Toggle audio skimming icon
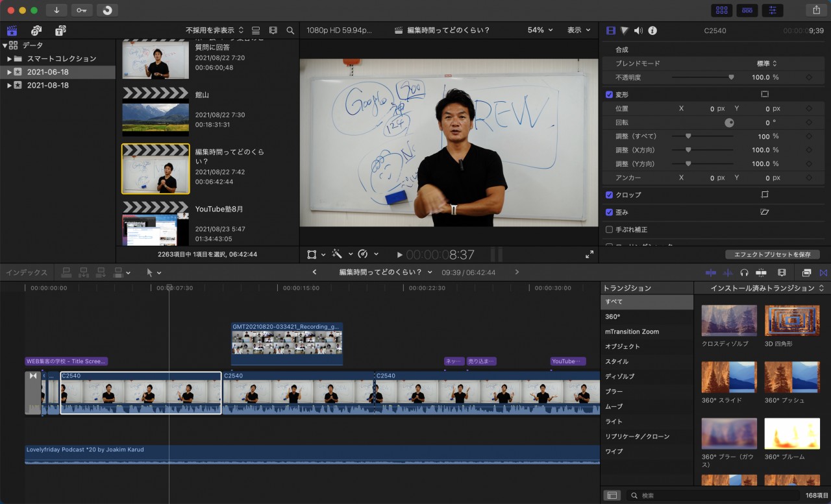Image resolution: width=831 pixels, height=504 pixels. click(x=728, y=272)
